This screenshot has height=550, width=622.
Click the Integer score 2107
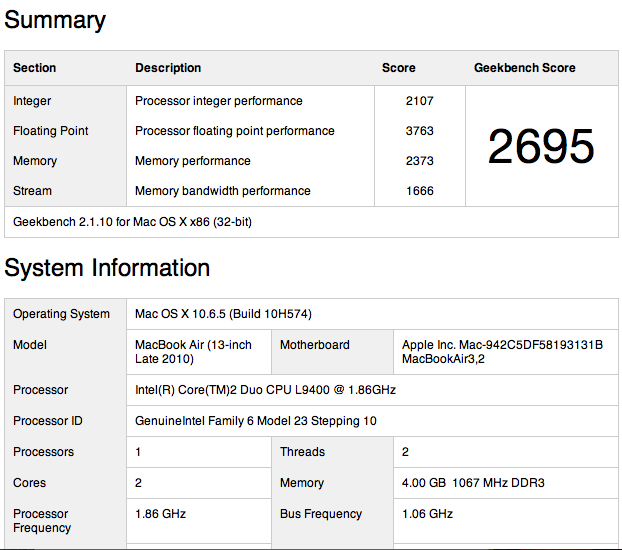[419, 101]
